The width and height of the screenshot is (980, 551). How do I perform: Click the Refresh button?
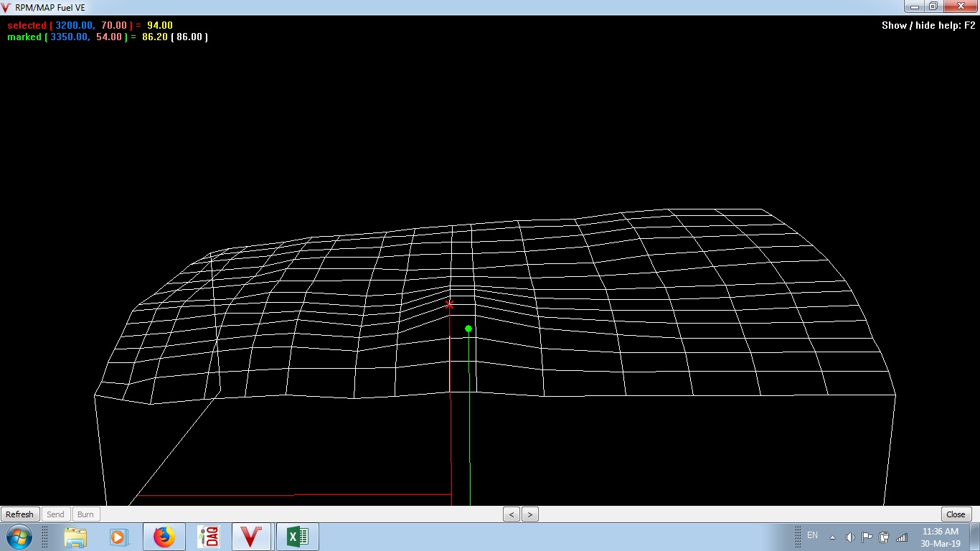coord(19,514)
